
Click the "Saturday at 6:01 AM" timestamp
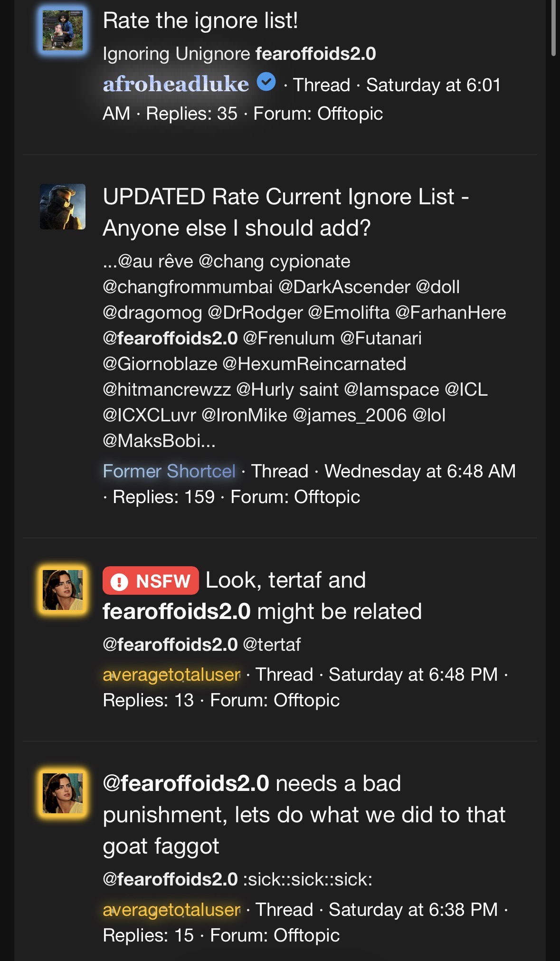(302, 99)
